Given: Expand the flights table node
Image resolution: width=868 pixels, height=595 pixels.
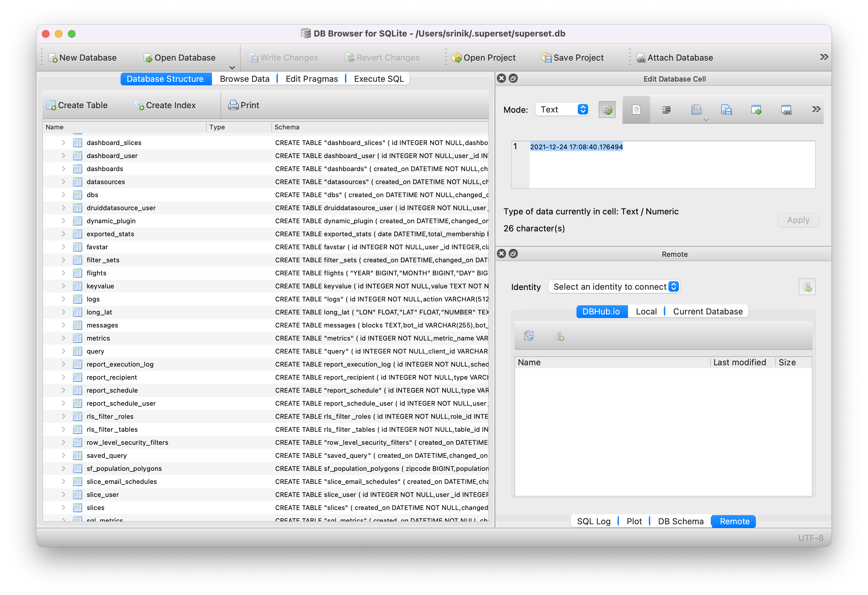Looking at the screenshot, I should 64,273.
